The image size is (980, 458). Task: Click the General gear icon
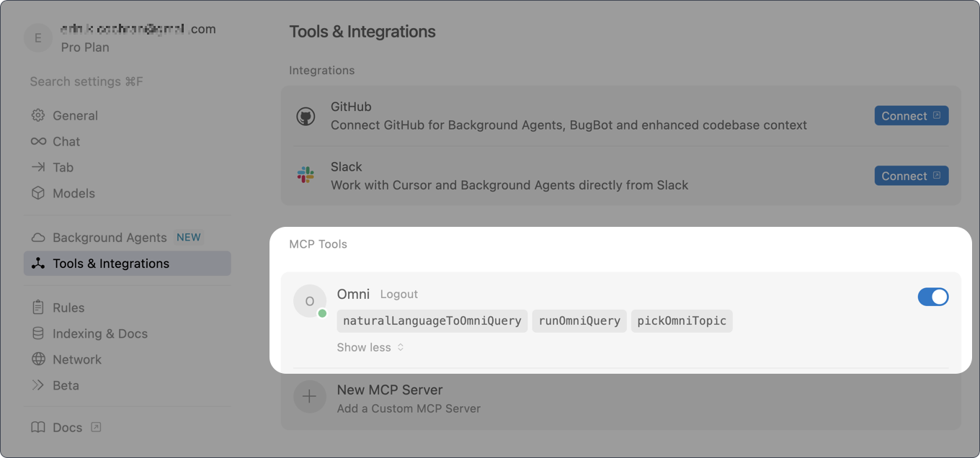[x=38, y=115]
